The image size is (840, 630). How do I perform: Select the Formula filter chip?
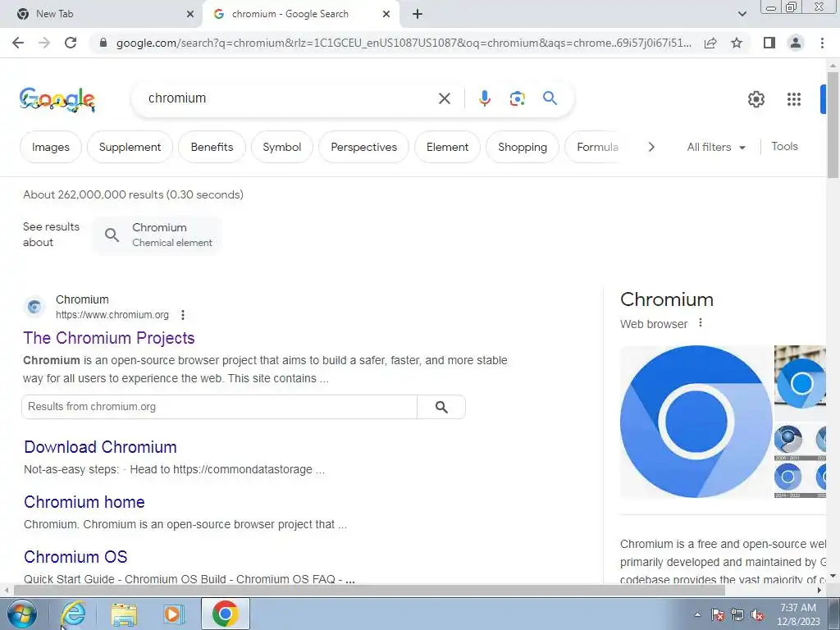(x=595, y=147)
